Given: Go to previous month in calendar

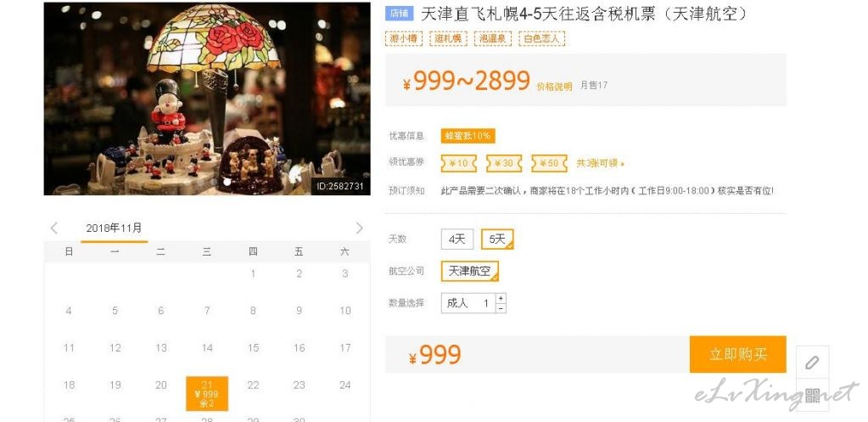Looking at the screenshot, I should click(x=53, y=228).
